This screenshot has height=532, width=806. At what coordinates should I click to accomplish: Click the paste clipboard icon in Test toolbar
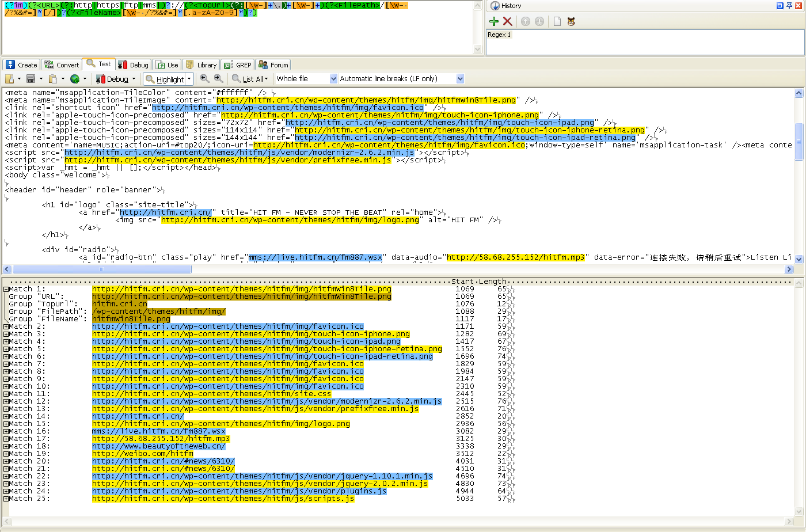tap(53, 79)
